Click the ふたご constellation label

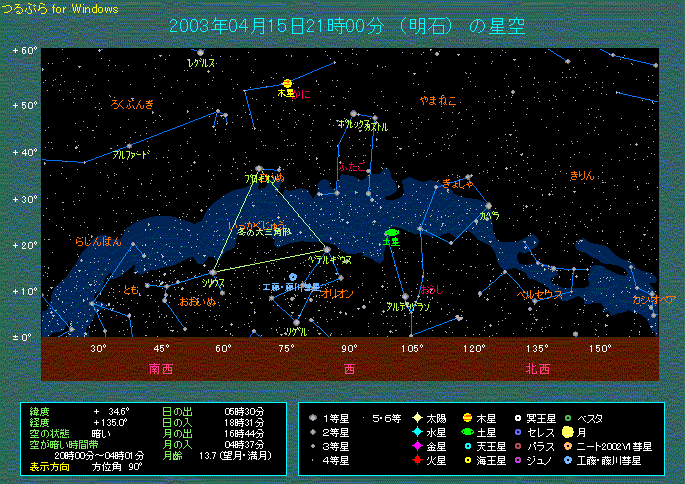click(352, 166)
